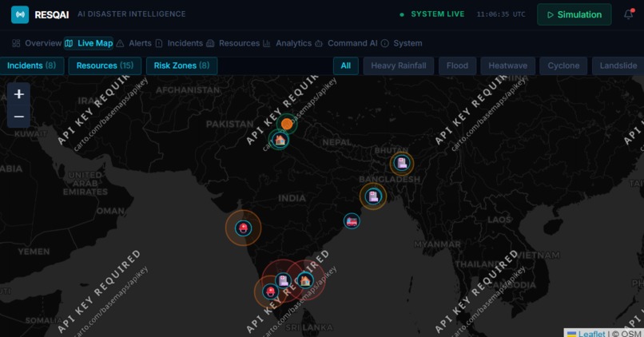Image resolution: width=644 pixels, height=337 pixels.
Task: Open the Alerts tab
Action: click(134, 43)
